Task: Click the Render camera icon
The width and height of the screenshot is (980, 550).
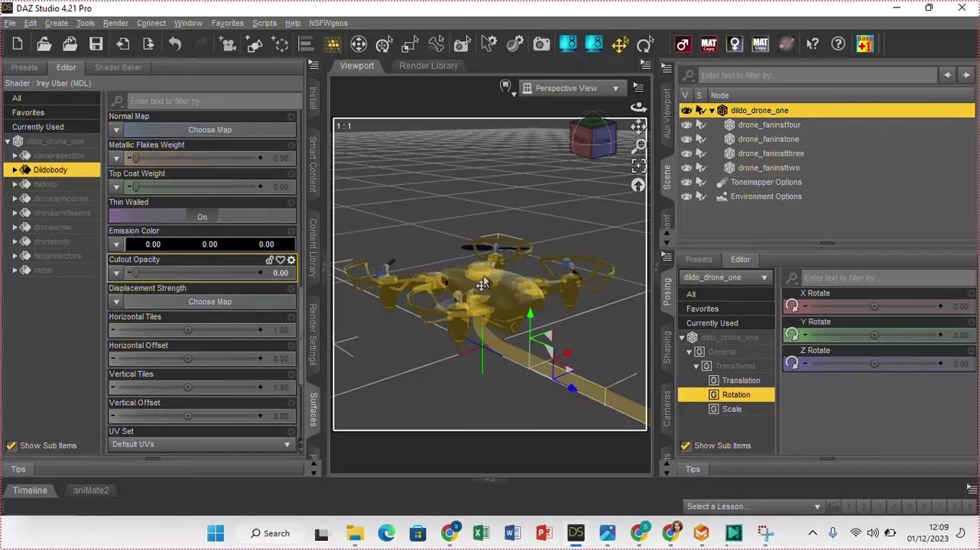Action: click(x=541, y=44)
